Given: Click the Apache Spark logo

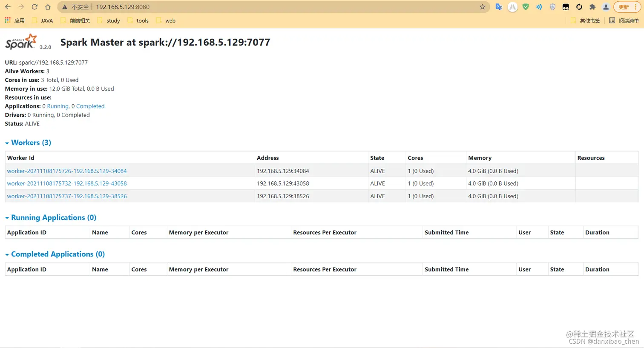Looking at the screenshot, I should [x=21, y=42].
